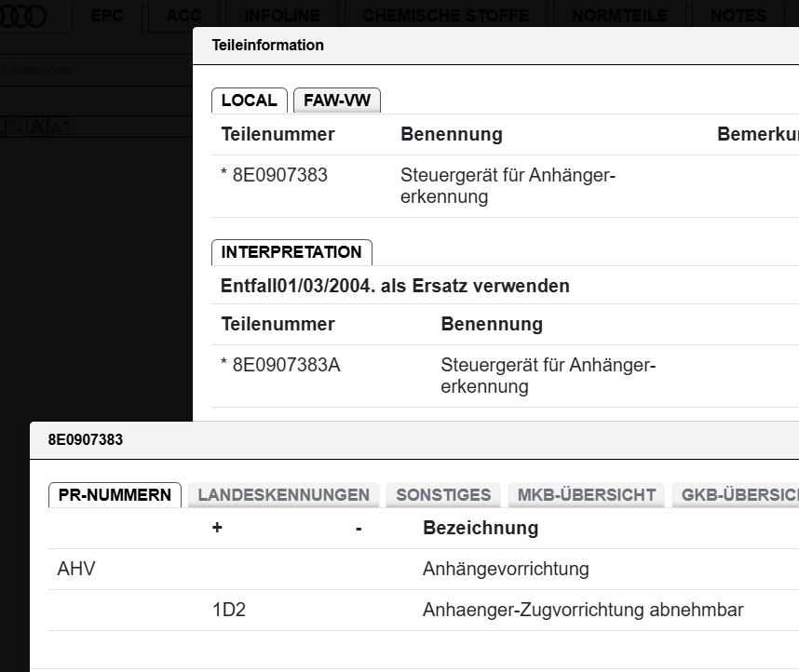799x672 pixels.
Task: Click the SaleCode search input field
Action: [x=96, y=70]
